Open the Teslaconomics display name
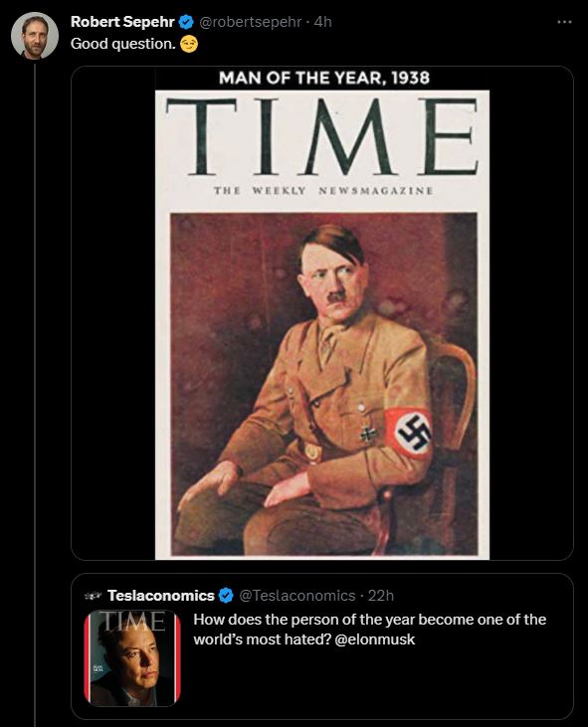 (161, 596)
